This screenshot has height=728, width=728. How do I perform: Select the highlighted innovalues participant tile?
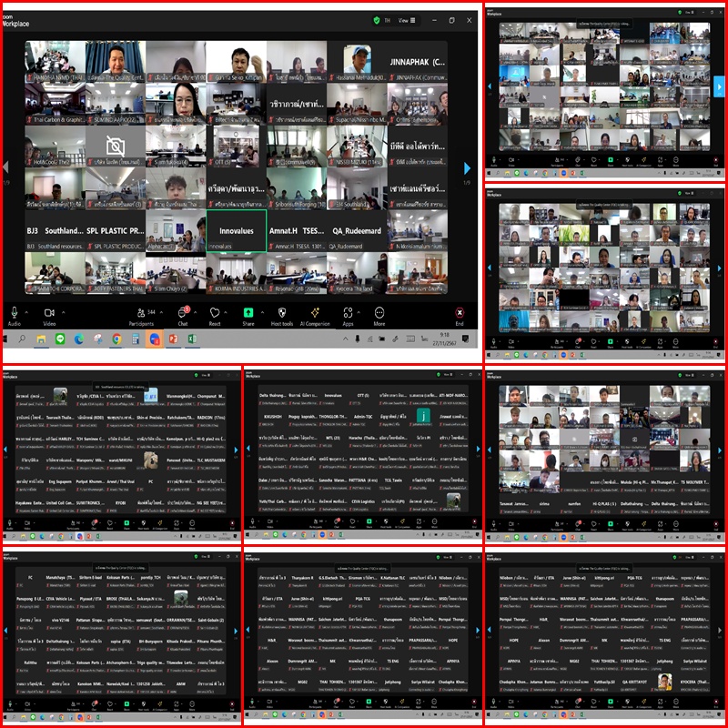point(237,231)
